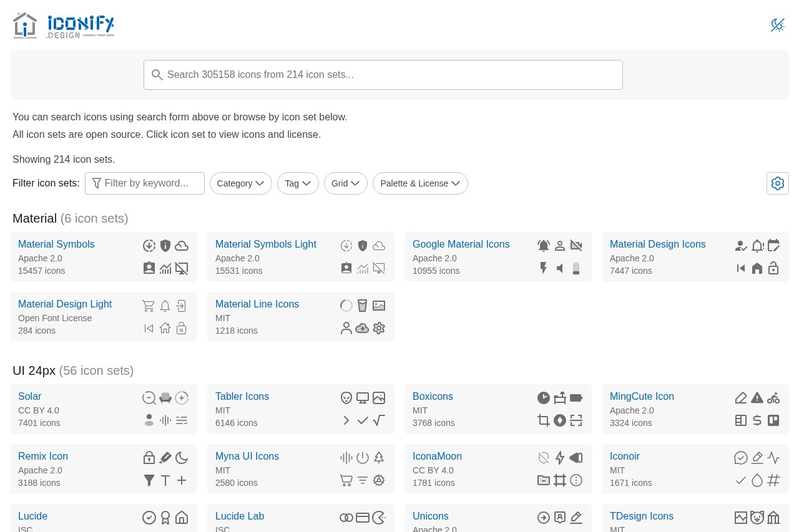Image resolution: width=799 pixels, height=532 pixels.
Task: Open the Solar icon set
Action: click(29, 397)
